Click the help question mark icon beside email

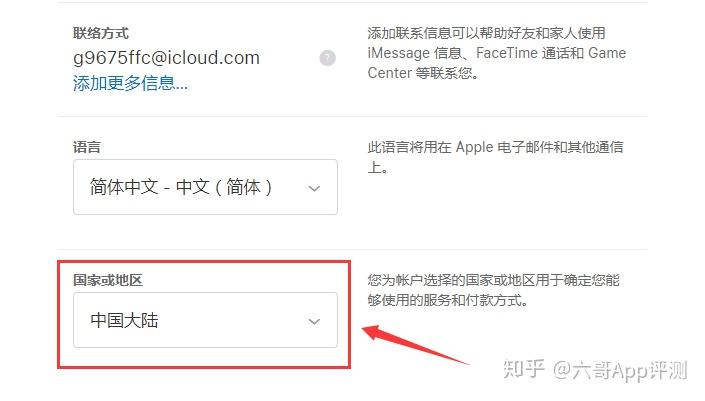click(327, 58)
